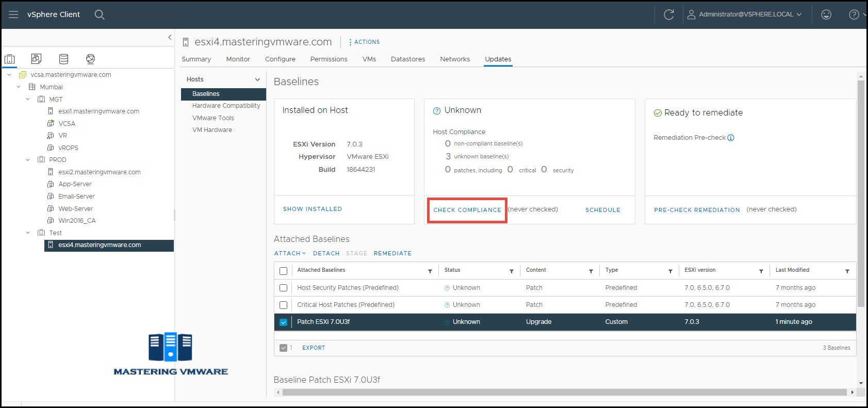Open VM Hardware in sidebar
The width and height of the screenshot is (868, 408).
point(212,130)
